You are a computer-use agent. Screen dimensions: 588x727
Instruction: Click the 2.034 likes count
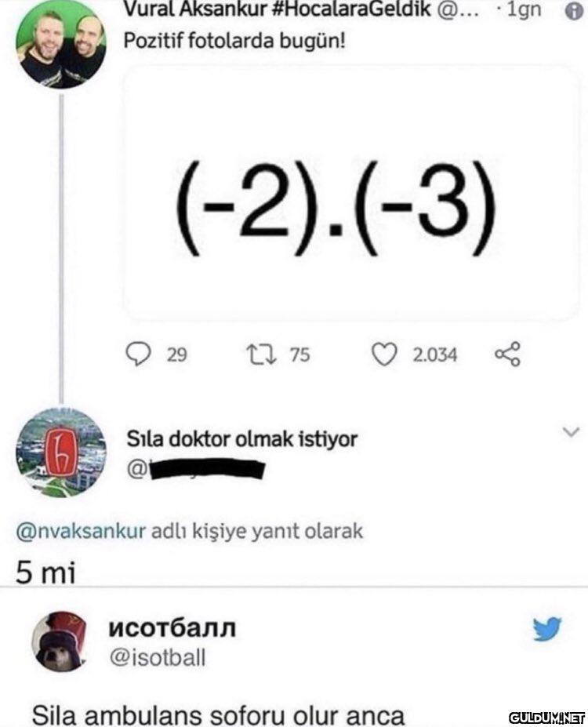click(x=434, y=355)
